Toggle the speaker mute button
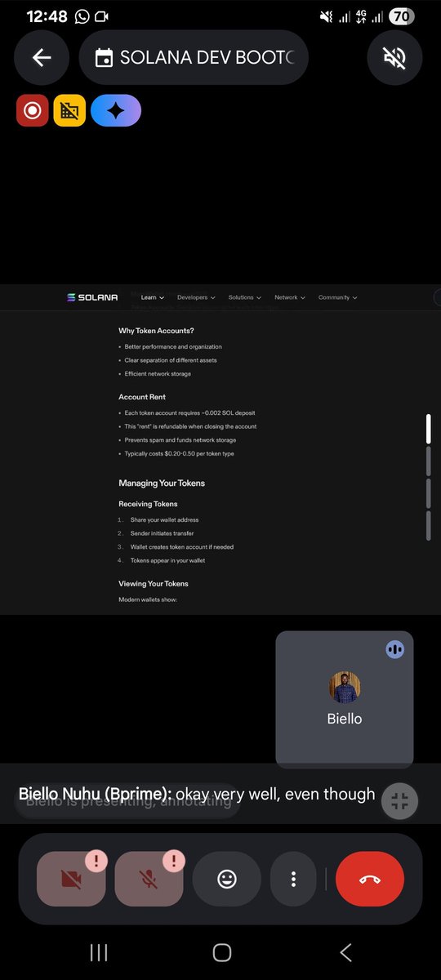 pyautogui.click(x=394, y=57)
